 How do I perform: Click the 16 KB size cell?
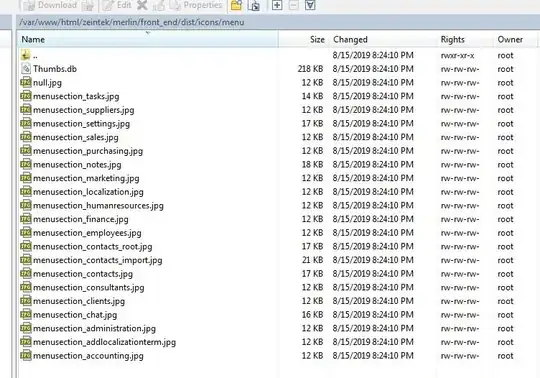pyautogui.click(x=312, y=315)
